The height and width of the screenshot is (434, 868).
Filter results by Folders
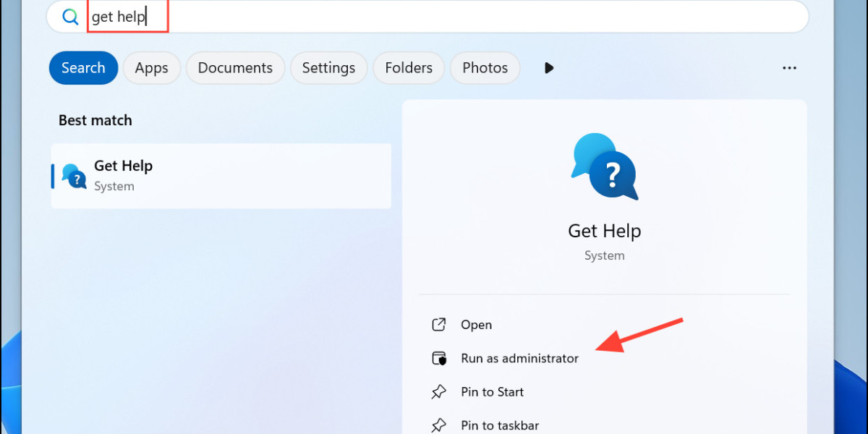coord(409,68)
